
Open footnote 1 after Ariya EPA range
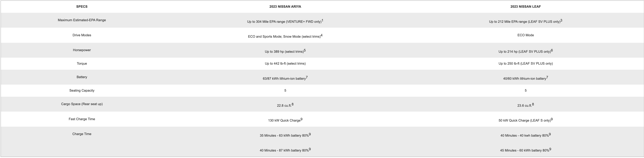point(322,20)
